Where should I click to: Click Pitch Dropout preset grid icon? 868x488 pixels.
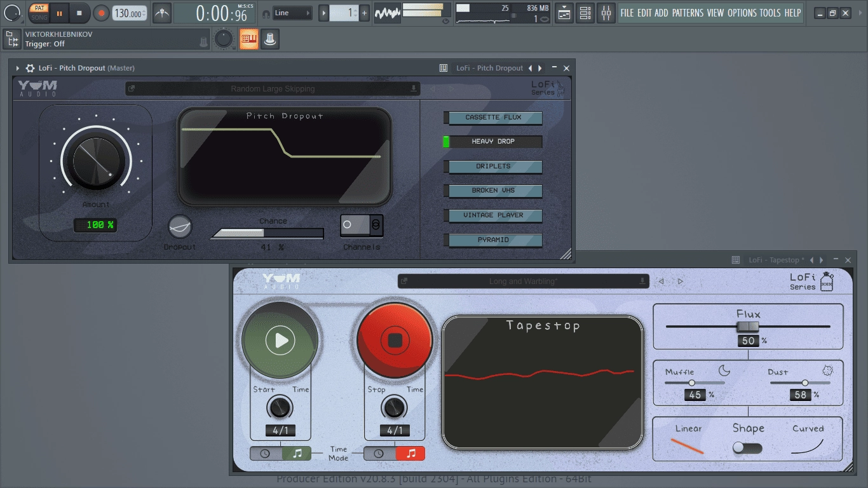[444, 68]
